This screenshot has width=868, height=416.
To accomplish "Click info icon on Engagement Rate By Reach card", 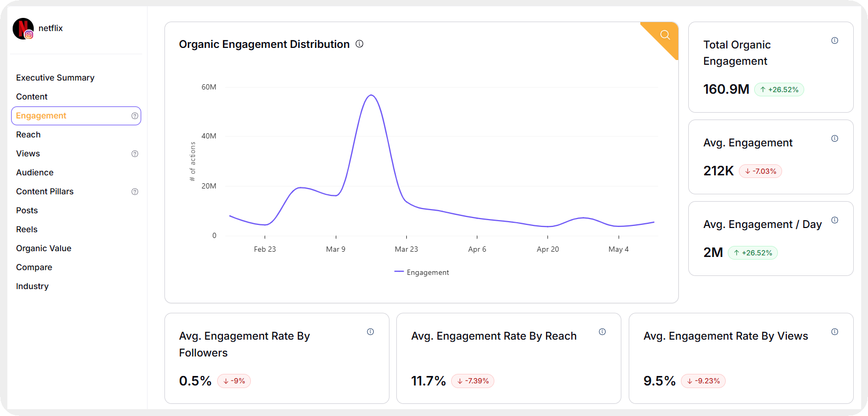I will coord(602,332).
